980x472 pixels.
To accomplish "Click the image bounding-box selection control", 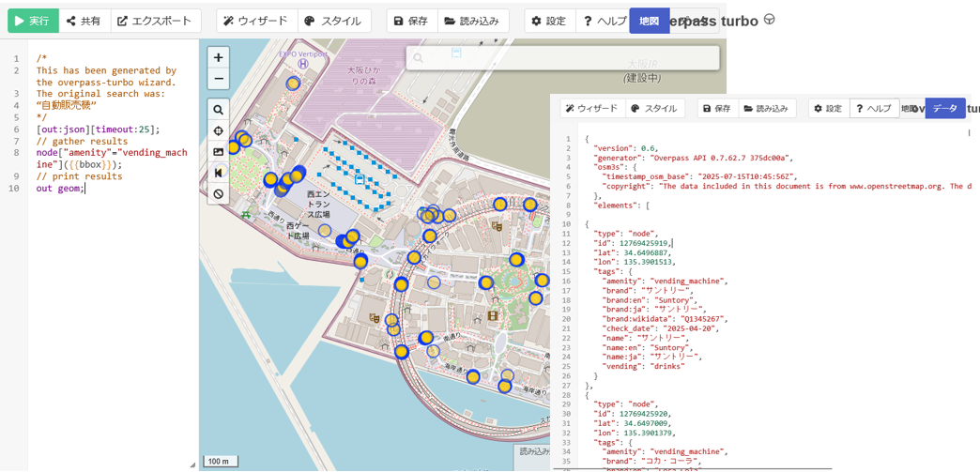I will pos(218,152).
